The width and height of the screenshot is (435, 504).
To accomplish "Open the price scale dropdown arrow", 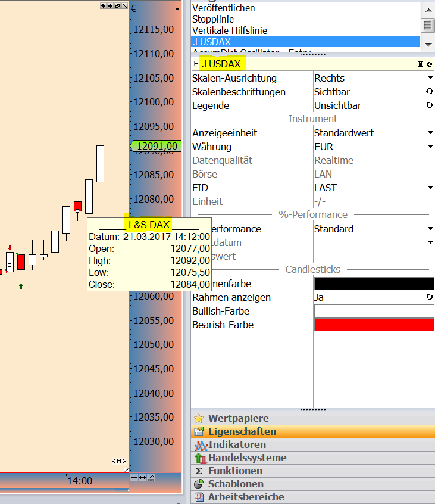I will [x=177, y=10].
